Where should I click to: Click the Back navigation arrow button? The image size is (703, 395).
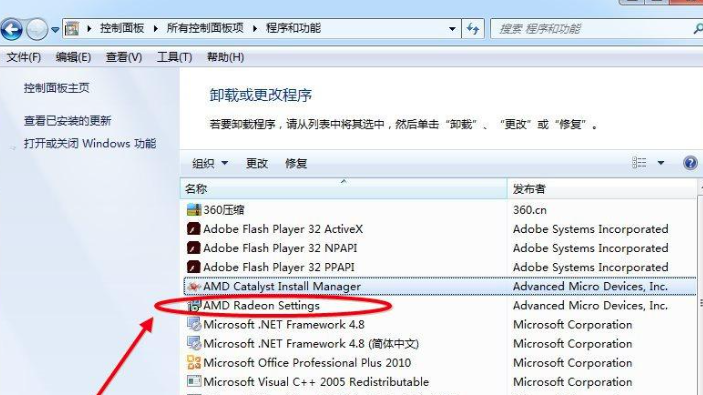pos(12,30)
